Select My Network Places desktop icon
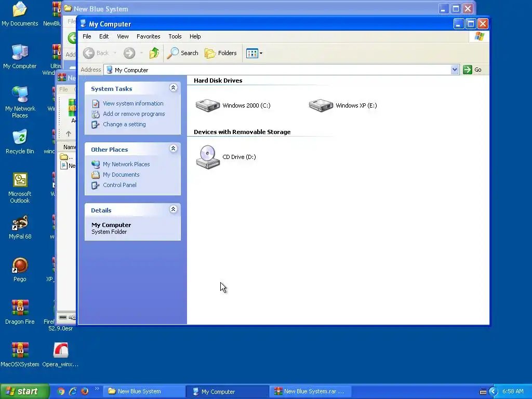 coord(20,102)
